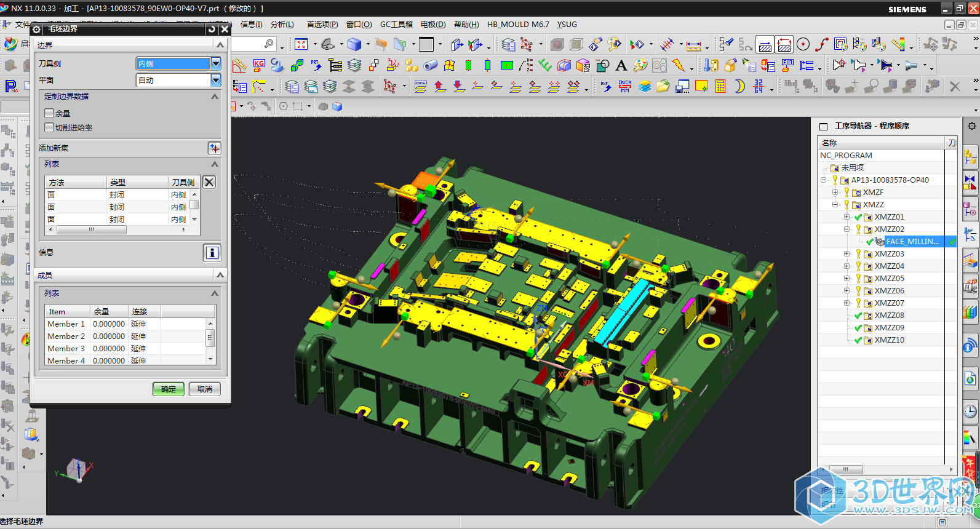Select FACE_MILLIN... operation in navigator
Image resolution: width=980 pixels, height=529 pixels.
tap(912, 242)
